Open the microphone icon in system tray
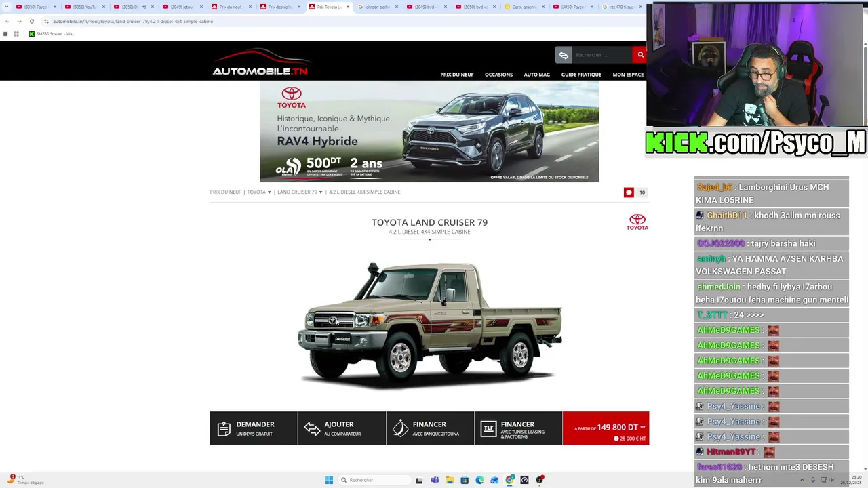 tap(813, 480)
